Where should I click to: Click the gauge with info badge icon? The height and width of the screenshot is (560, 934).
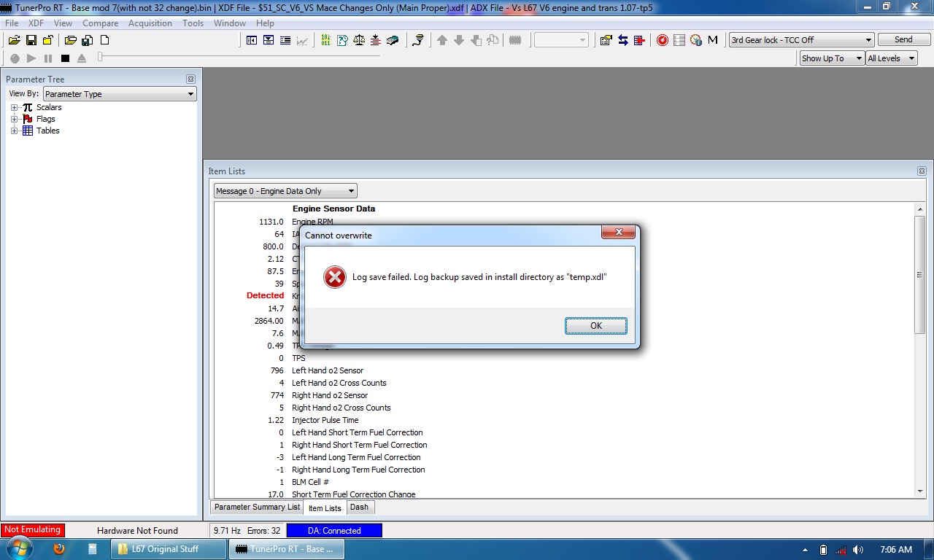coord(696,40)
